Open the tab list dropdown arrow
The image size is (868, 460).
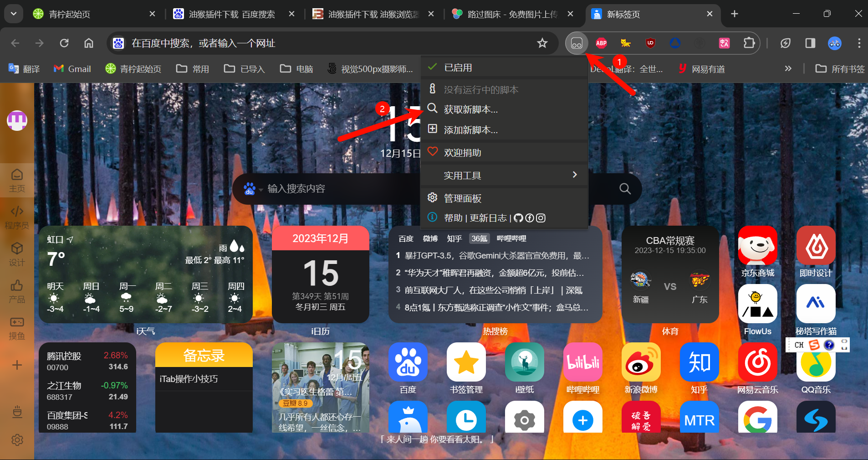13,14
